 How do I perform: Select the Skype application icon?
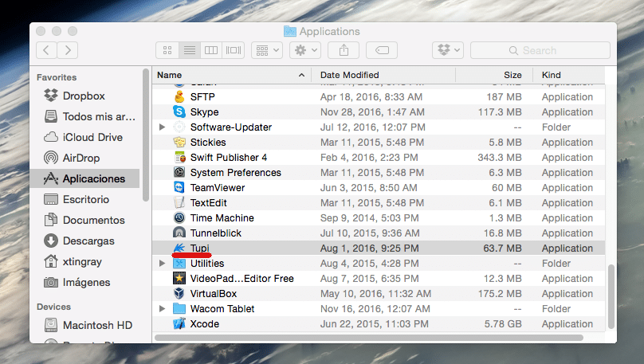179,112
